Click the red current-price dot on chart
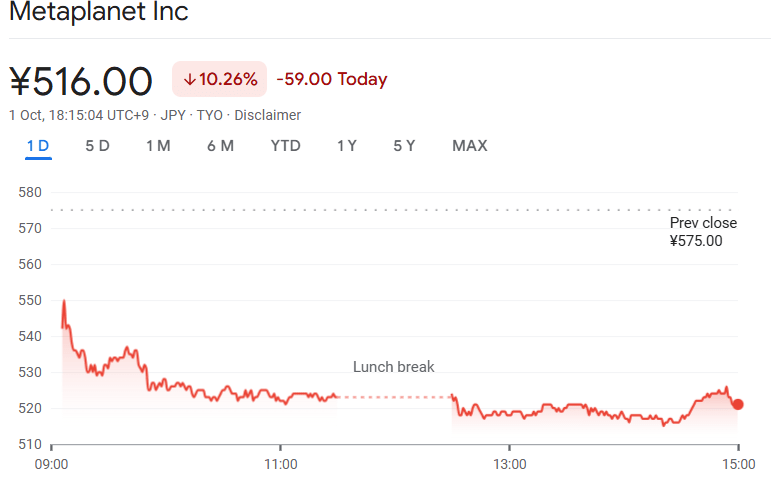The width and height of the screenshot is (771, 486). (x=738, y=404)
